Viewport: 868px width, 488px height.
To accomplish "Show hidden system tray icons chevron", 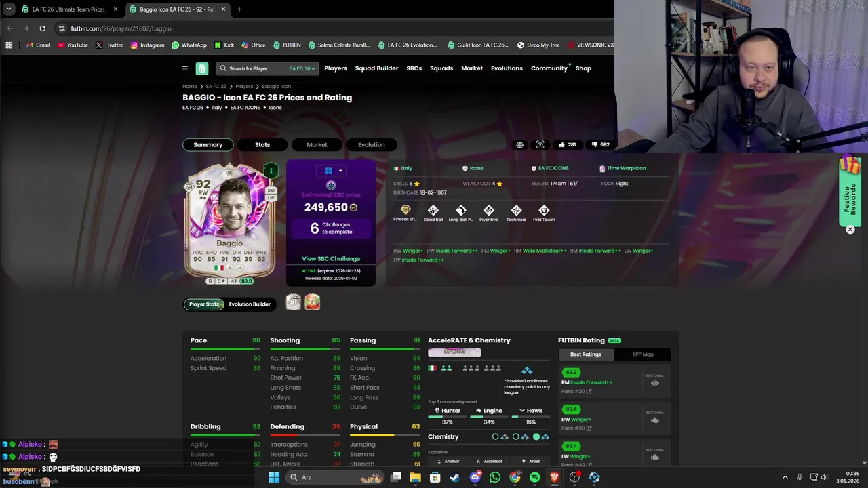I will [785, 477].
